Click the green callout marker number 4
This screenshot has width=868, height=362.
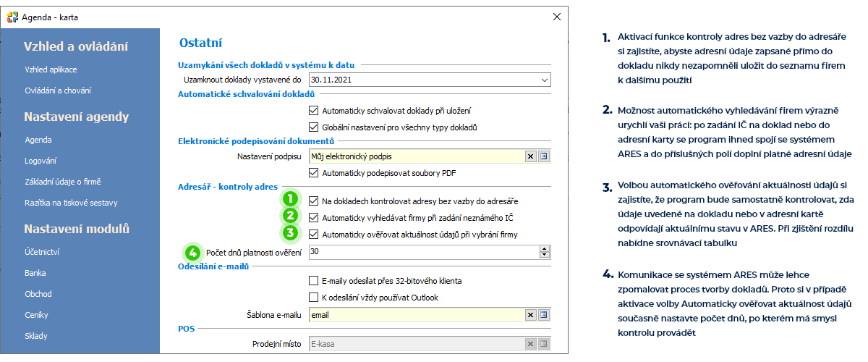[x=192, y=253]
